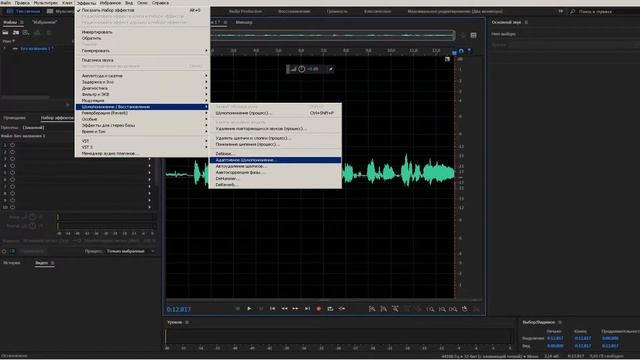Select 'DeReverb' menu entry
Image resolution: width=640 pixels, height=360 pixels.
[x=276, y=184]
